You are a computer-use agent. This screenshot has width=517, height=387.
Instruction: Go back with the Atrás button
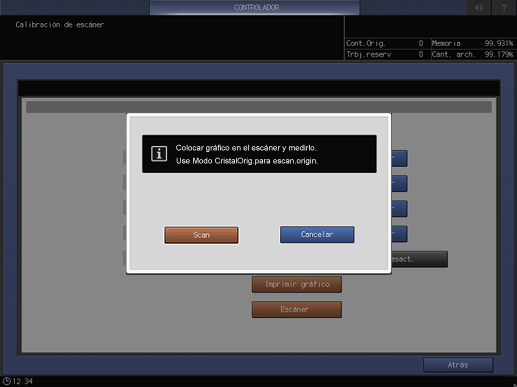(x=458, y=365)
